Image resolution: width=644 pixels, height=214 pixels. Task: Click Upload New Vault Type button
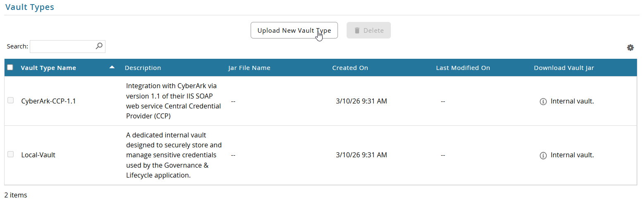tap(294, 30)
